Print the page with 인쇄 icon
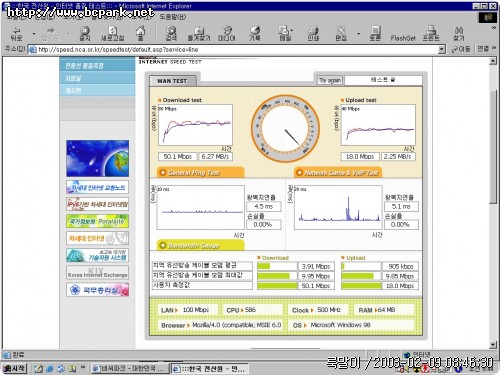Viewport: 500px width, 375px height. point(313,34)
